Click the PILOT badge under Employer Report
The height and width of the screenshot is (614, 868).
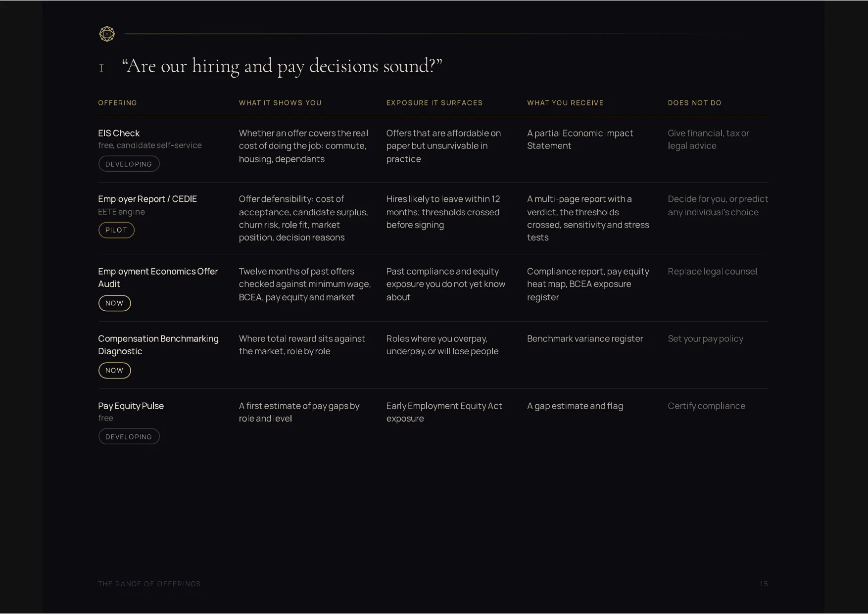[116, 230]
